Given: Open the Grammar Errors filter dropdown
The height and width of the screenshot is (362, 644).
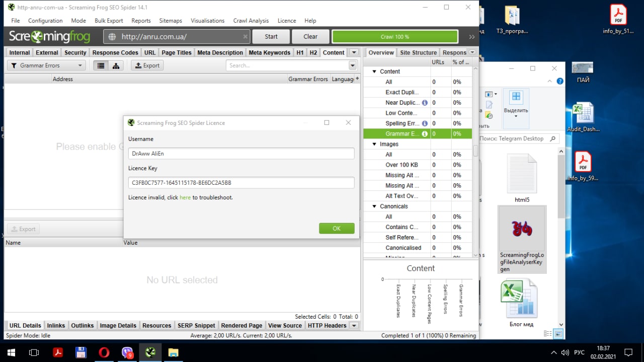Looking at the screenshot, I should click(46, 65).
